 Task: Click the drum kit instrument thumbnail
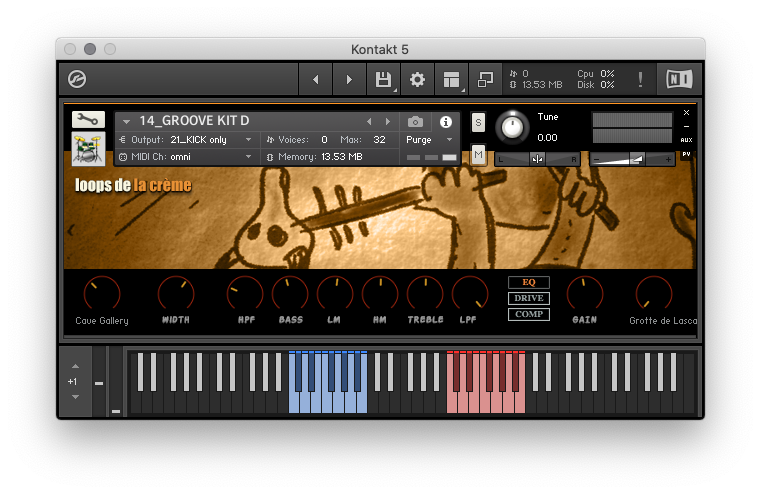88,149
